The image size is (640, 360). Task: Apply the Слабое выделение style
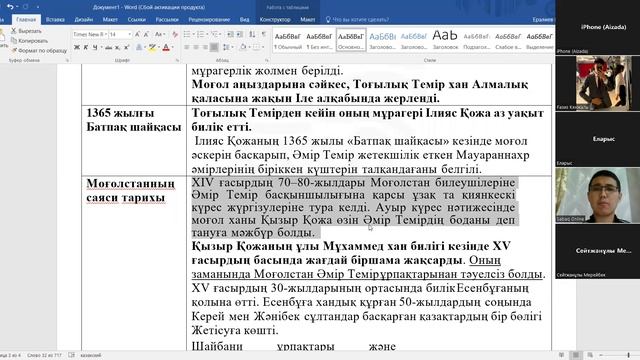coord(508,40)
